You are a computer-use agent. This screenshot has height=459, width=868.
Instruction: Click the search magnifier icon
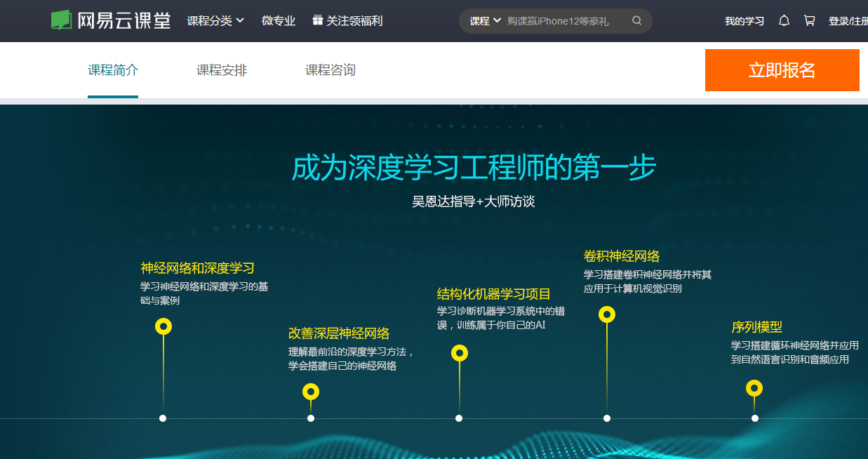637,20
